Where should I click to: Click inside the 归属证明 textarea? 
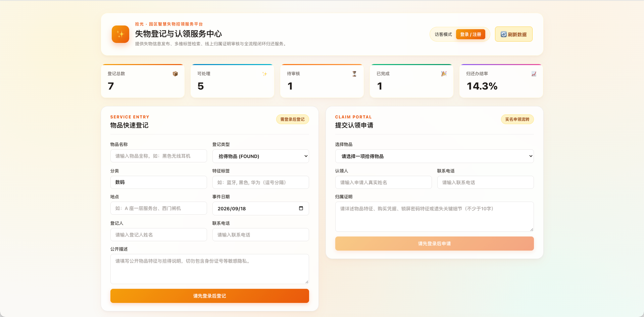tap(435, 217)
